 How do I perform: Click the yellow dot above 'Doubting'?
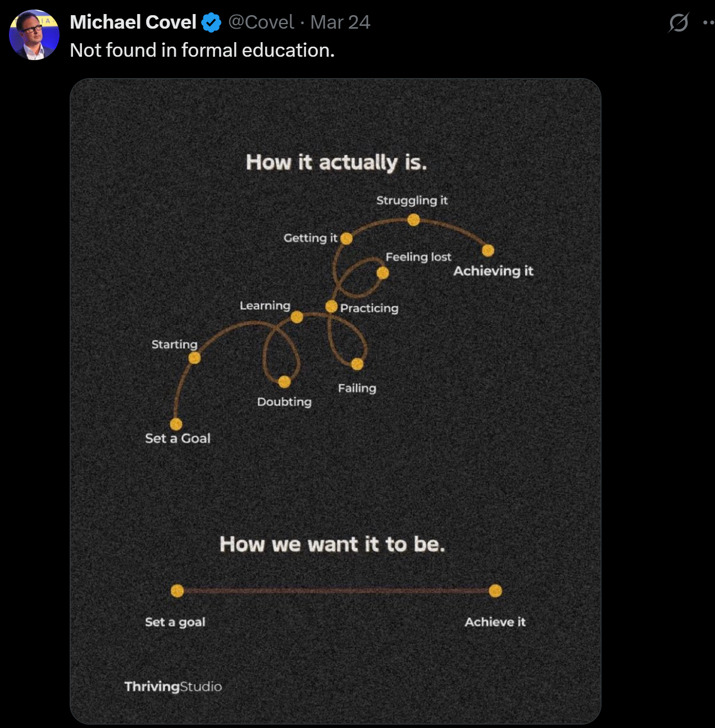284,382
